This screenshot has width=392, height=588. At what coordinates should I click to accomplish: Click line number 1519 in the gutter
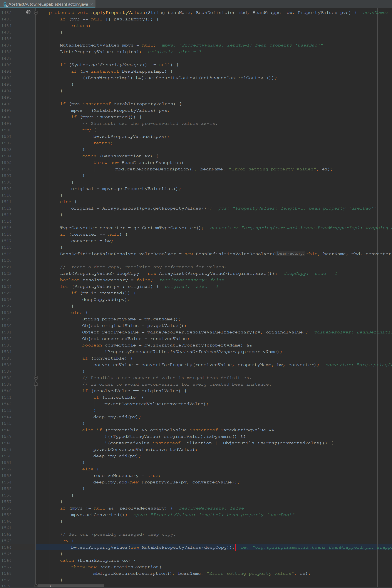click(x=6, y=254)
